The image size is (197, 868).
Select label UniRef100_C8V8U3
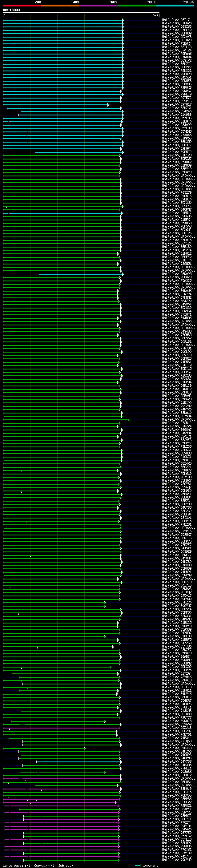177,453
